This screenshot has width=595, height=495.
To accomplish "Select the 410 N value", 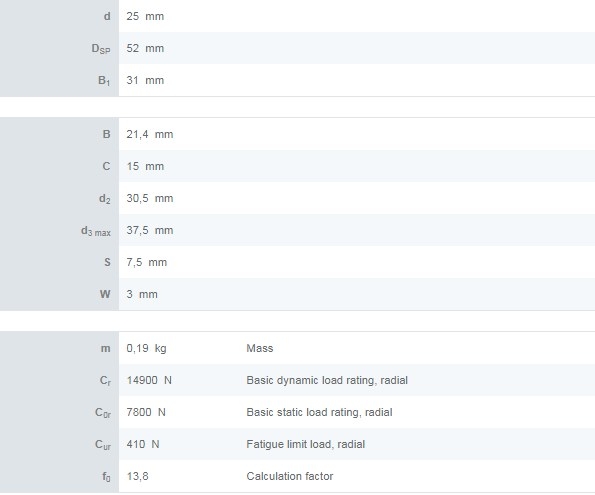I will point(143,444).
